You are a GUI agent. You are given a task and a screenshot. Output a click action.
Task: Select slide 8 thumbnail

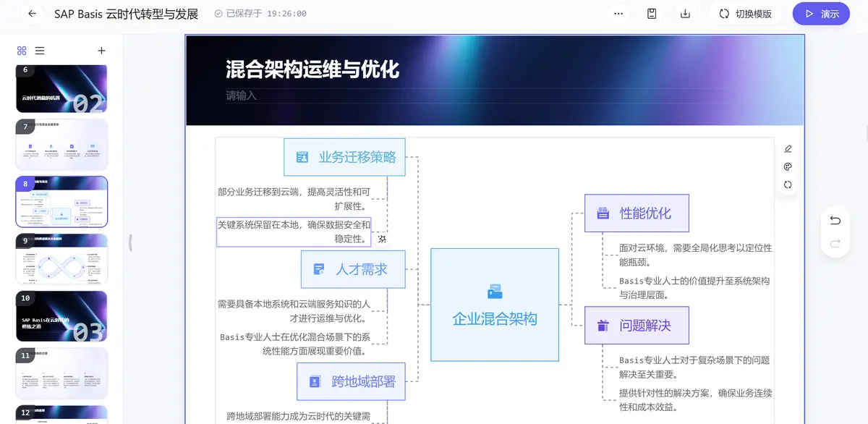click(62, 202)
